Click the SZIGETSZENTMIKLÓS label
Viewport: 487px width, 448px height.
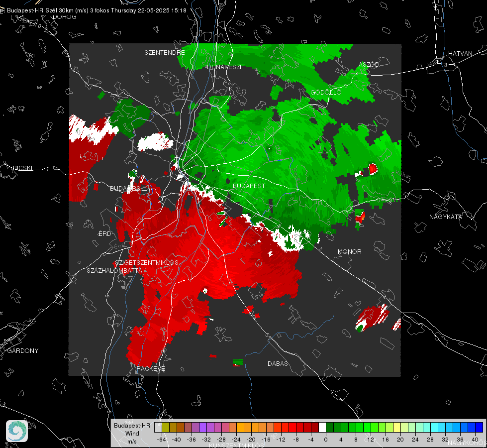click(x=147, y=263)
